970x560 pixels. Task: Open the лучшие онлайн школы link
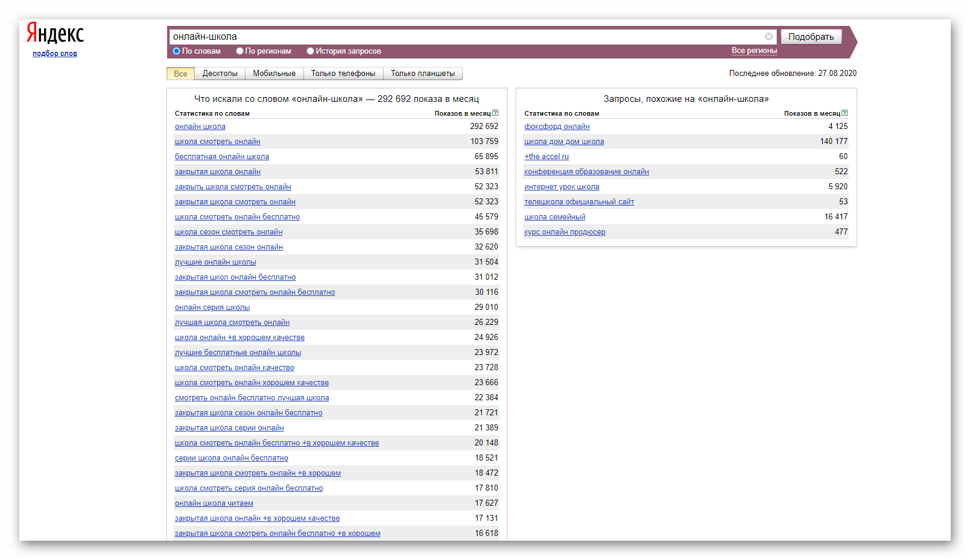(x=215, y=262)
